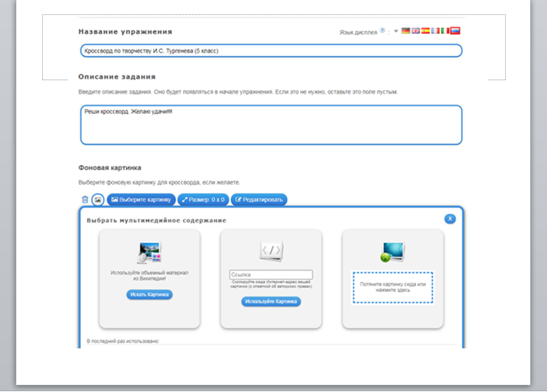Focus the Ссылка URL input field
547x392 pixels.
[x=271, y=275]
